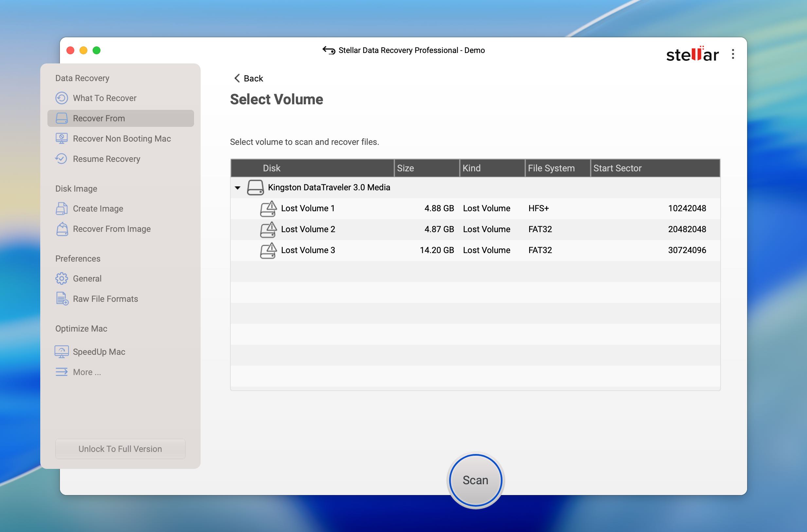Sort by the Start Sector column header

655,168
